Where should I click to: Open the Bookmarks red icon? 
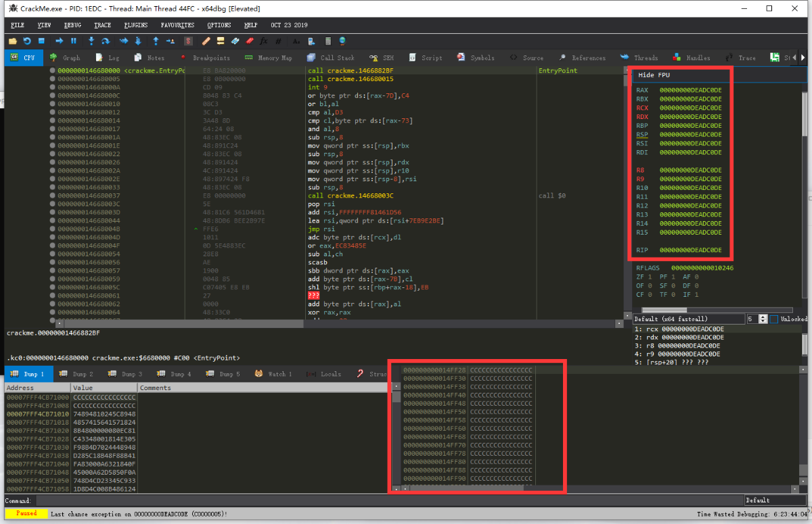(x=250, y=41)
